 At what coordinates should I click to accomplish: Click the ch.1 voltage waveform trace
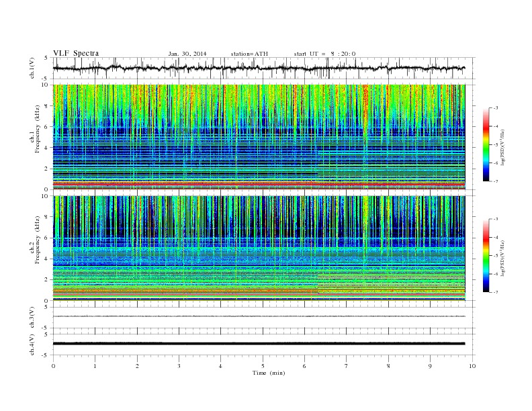click(259, 68)
